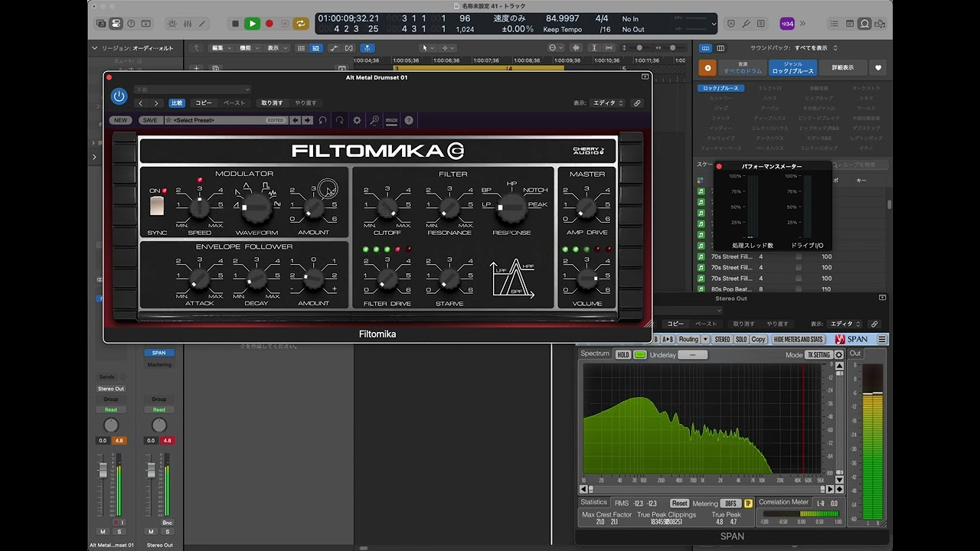Open the View (表示) menu in tracks area
The height and width of the screenshot is (551, 980).
pyautogui.click(x=276, y=48)
